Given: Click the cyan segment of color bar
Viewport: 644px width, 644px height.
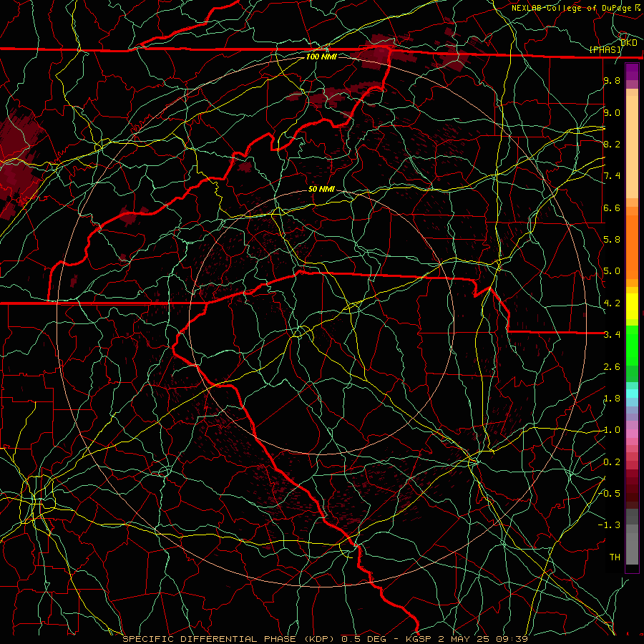Looking at the screenshot, I should pyautogui.click(x=632, y=394).
